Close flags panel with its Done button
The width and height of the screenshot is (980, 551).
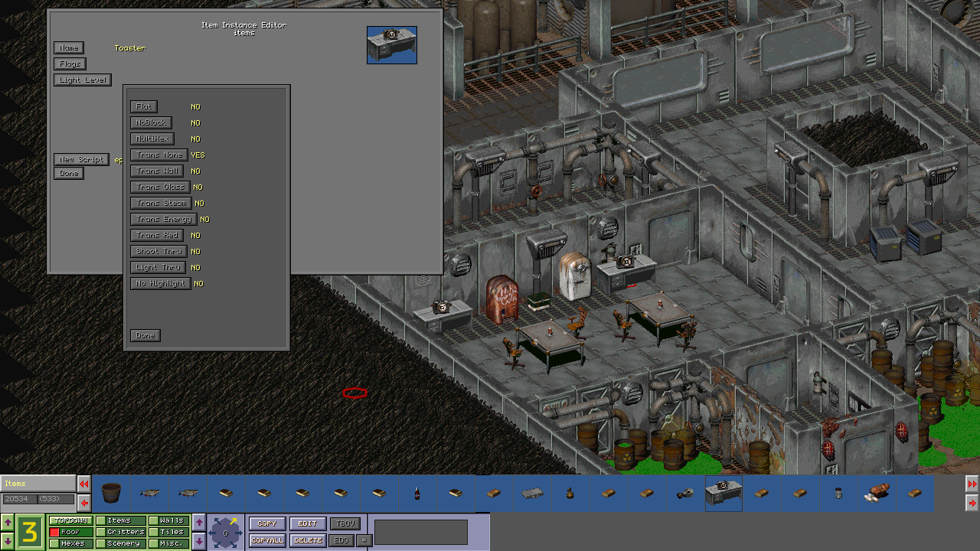[x=145, y=335]
